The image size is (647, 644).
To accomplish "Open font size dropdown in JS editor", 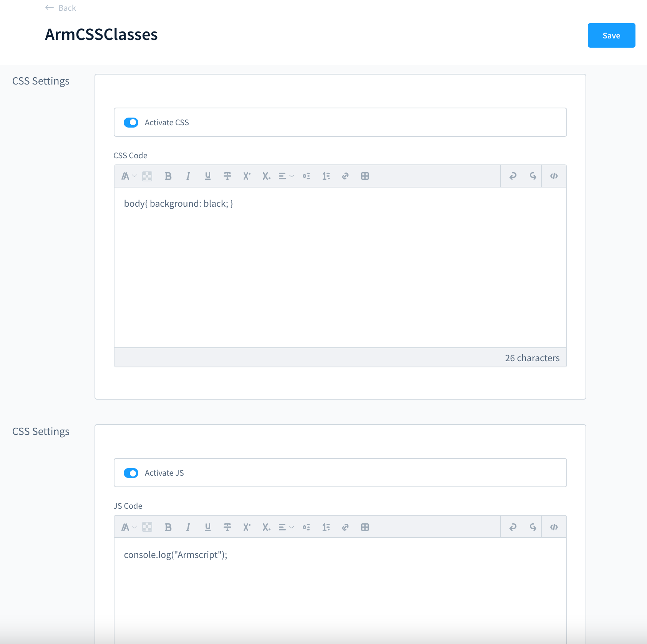I will 129,527.
